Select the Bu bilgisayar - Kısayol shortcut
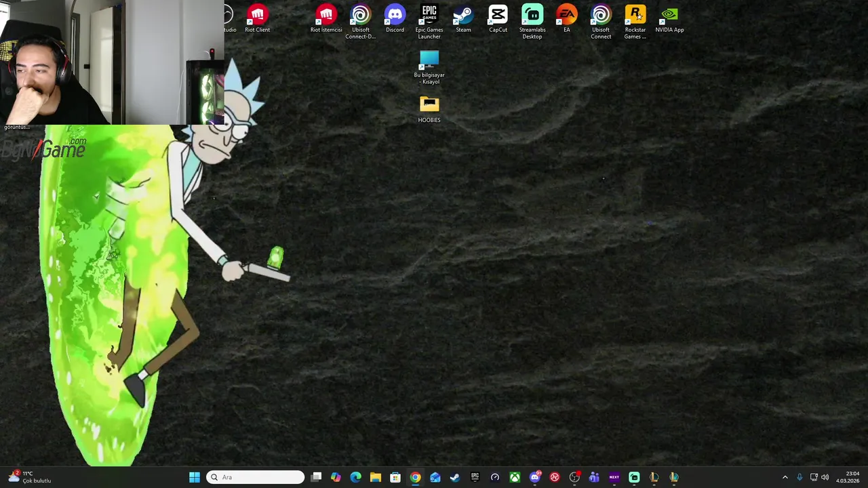Image resolution: width=868 pixels, height=488 pixels. click(429, 68)
